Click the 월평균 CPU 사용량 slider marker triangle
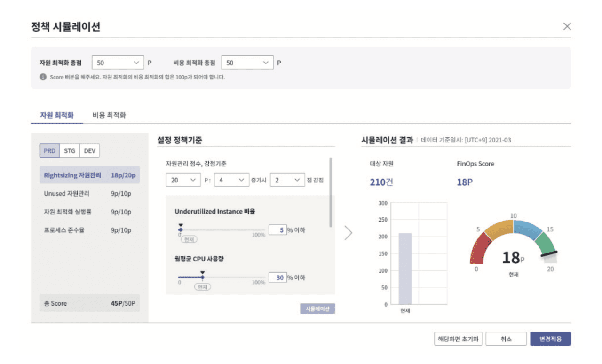This screenshot has height=364, width=602. (203, 272)
